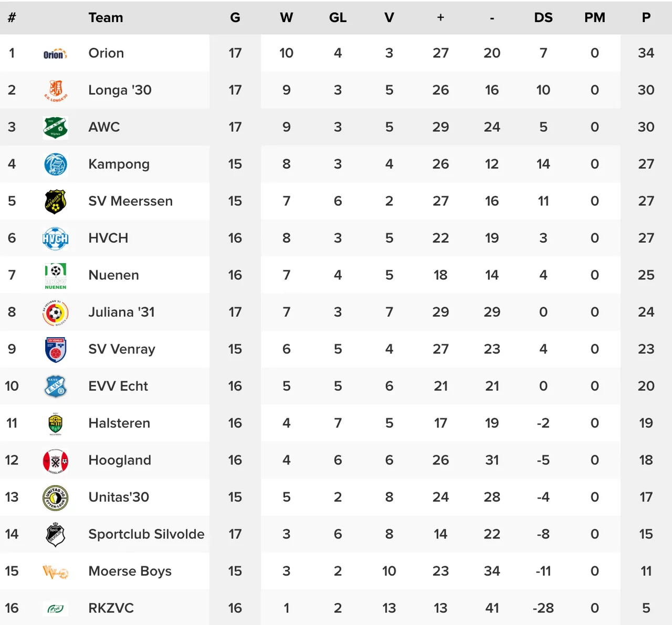Open the Nuenen club logo
The width and height of the screenshot is (672, 625).
click(x=56, y=276)
